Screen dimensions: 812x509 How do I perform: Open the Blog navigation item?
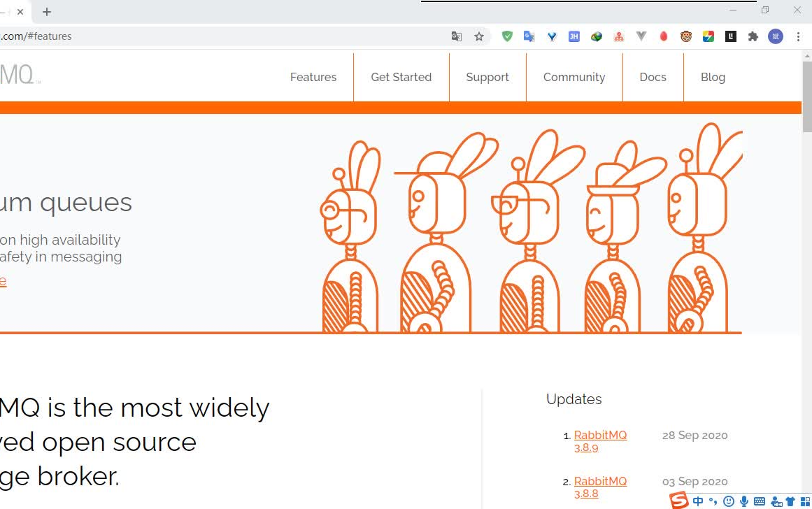click(713, 77)
